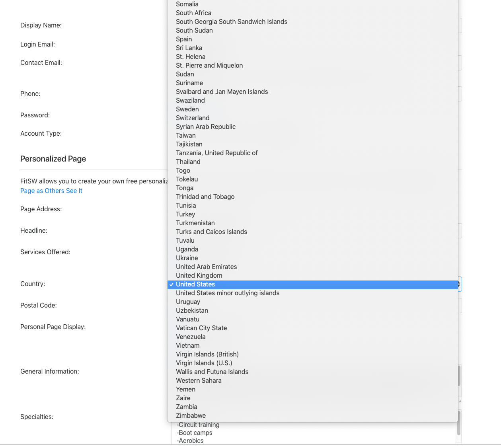501x448 pixels.
Task: Select Turkmenistan option
Action: (313, 223)
